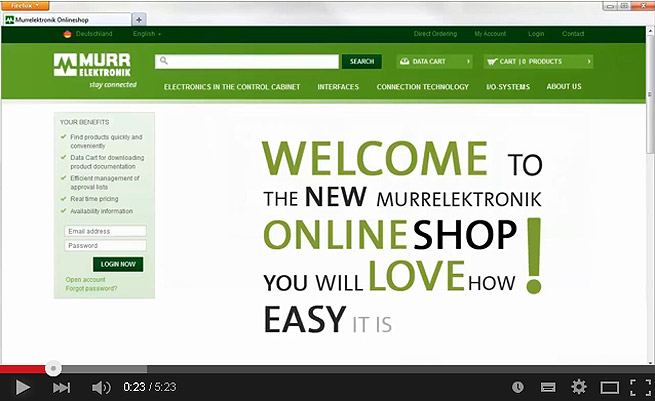Click the "YOUR BENEFITS" heading

[x=84, y=122]
